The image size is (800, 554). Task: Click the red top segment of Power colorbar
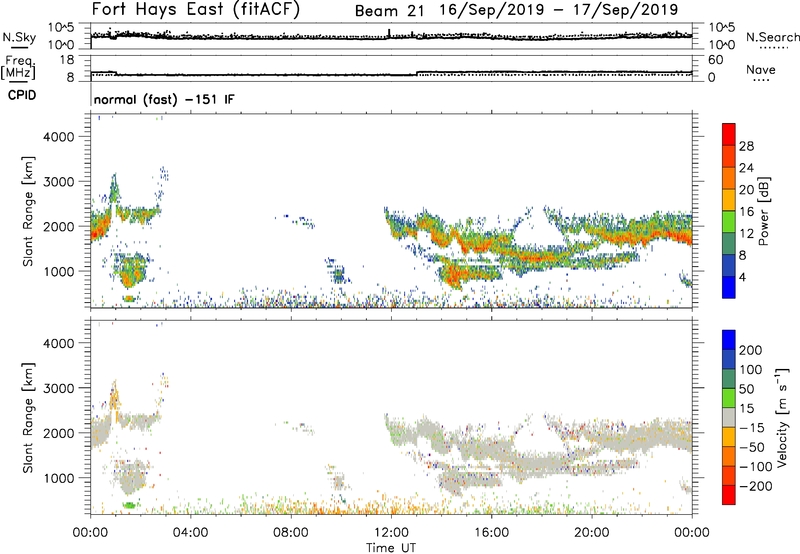pyautogui.click(x=729, y=134)
